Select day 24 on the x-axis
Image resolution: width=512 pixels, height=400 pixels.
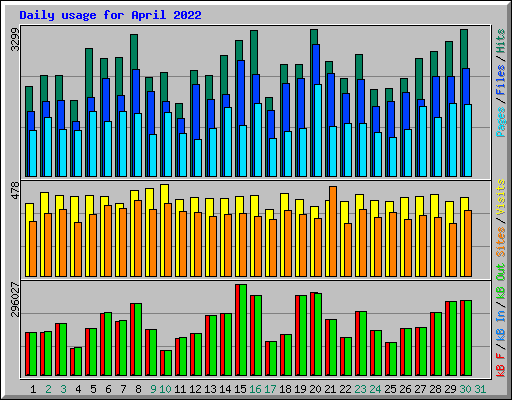(375, 389)
